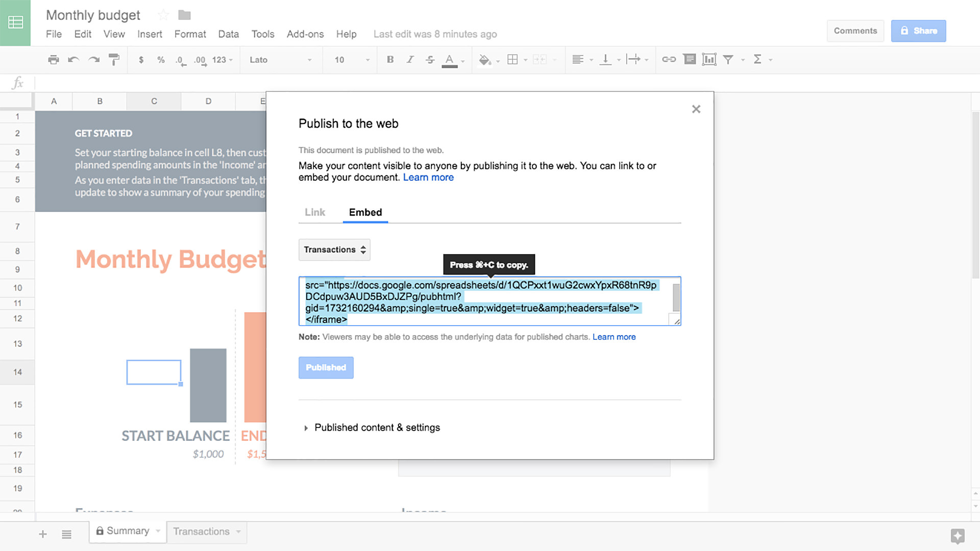Image resolution: width=980 pixels, height=551 pixels.
Task: Insert a comment via the comment icon
Action: (x=689, y=60)
